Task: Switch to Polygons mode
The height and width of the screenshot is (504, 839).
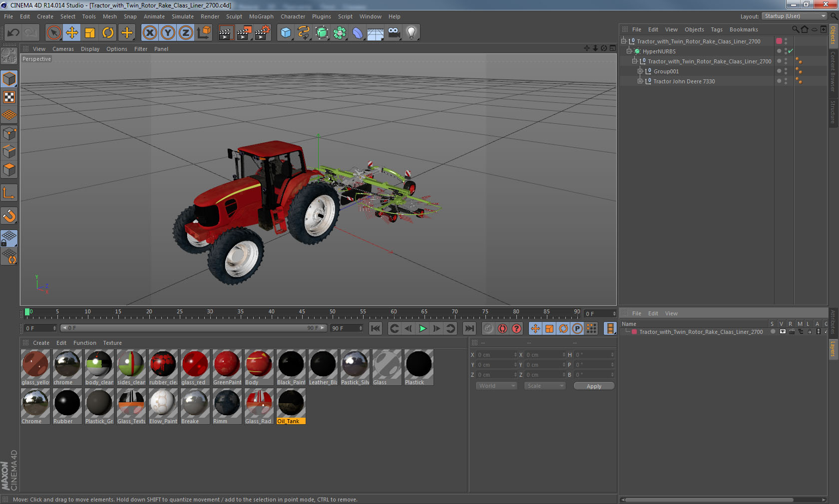Action: point(9,170)
